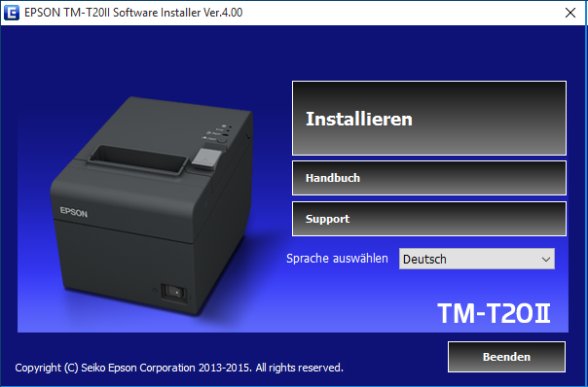Click the EPSON logo on the printer
The width and height of the screenshot is (588, 387).
click(x=74, y=212)
